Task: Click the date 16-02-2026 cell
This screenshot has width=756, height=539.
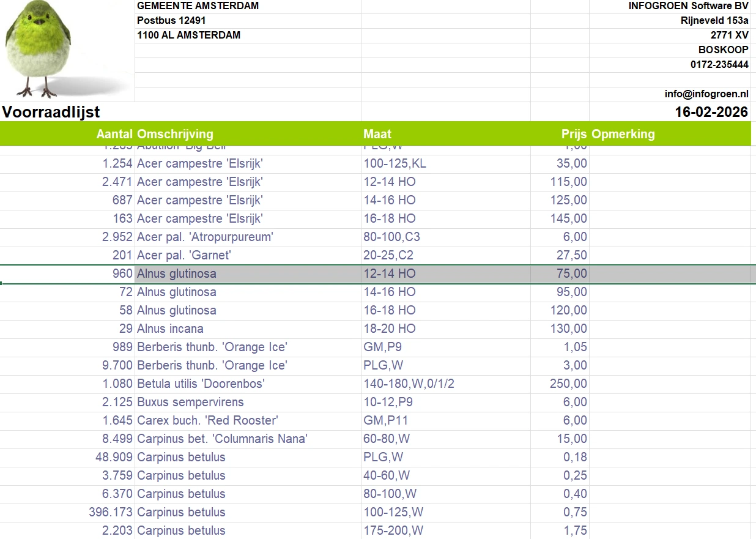Action: pyautogui.click(x=711, y=113)
